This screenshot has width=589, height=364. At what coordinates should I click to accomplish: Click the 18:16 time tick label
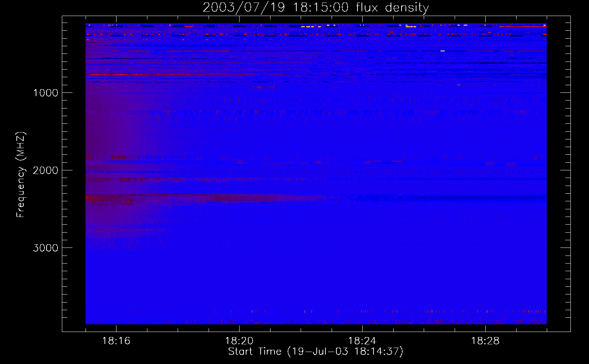coord(116,341)
